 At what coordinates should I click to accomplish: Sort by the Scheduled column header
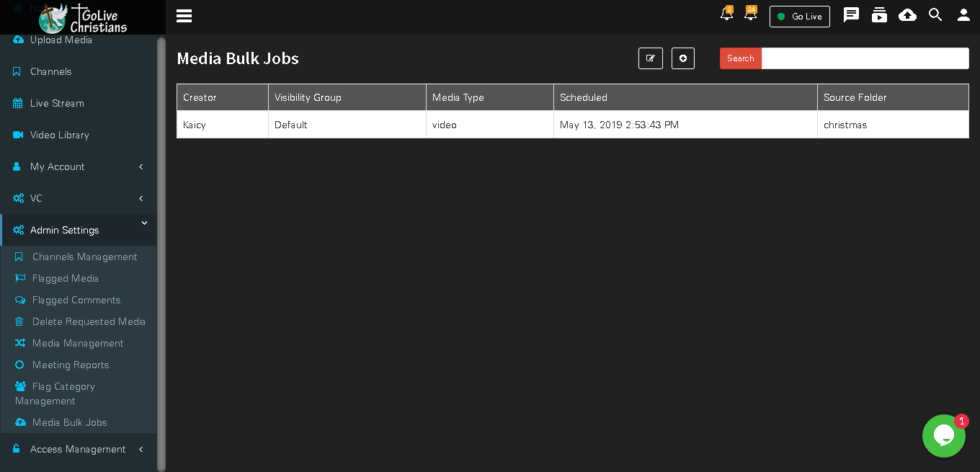pos(685,97)
